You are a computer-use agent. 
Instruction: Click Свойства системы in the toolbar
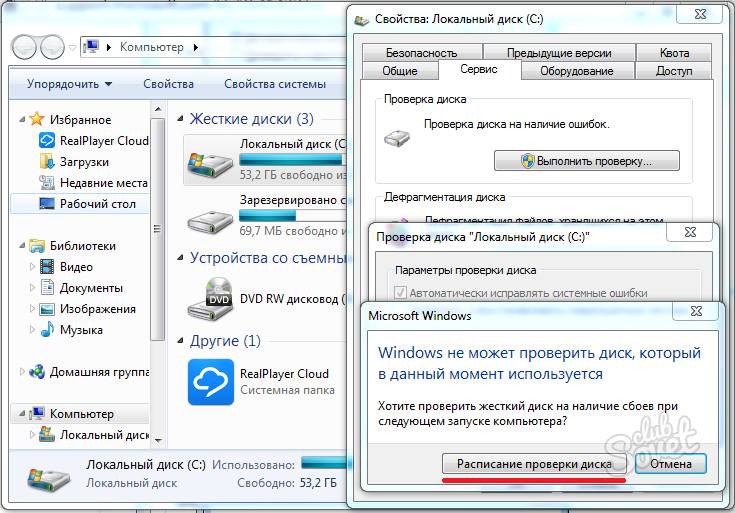click(275, 84)
